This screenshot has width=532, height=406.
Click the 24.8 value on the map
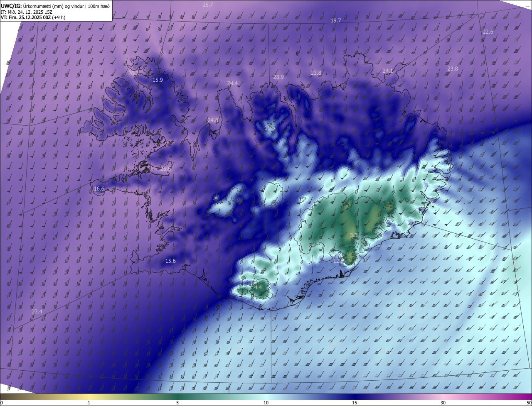pyautogui.click(x=213, y=120)
